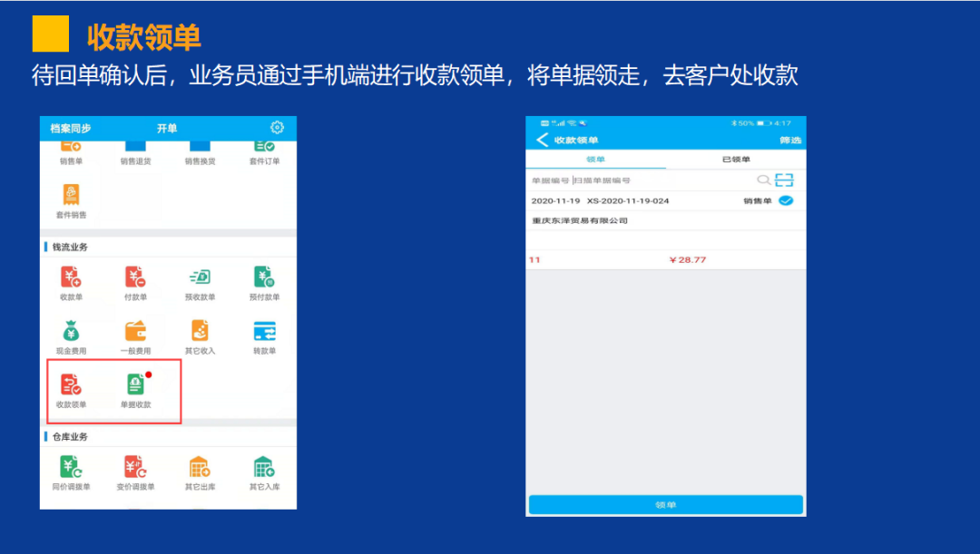This screenshot has height=554, width=980.
Task: Open 转款单 icon
Action: tap(264, 331)
